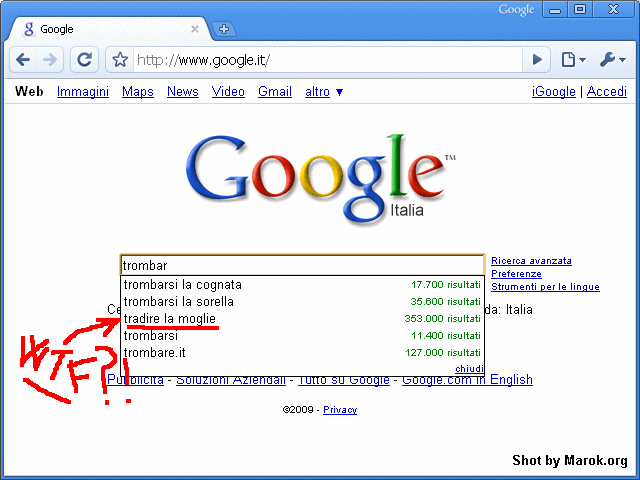Open the Maps link
This screenshot has height=480, width=640.
coord(138,91)
